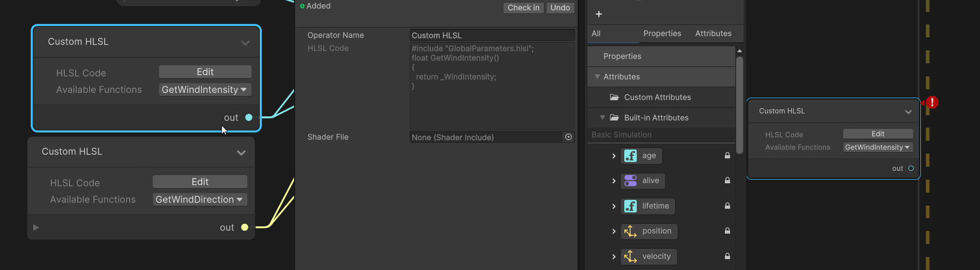This screenshot has width=980, height=270.
Task: Click the position vector attribute icon
Action: (x=631, y=231)
